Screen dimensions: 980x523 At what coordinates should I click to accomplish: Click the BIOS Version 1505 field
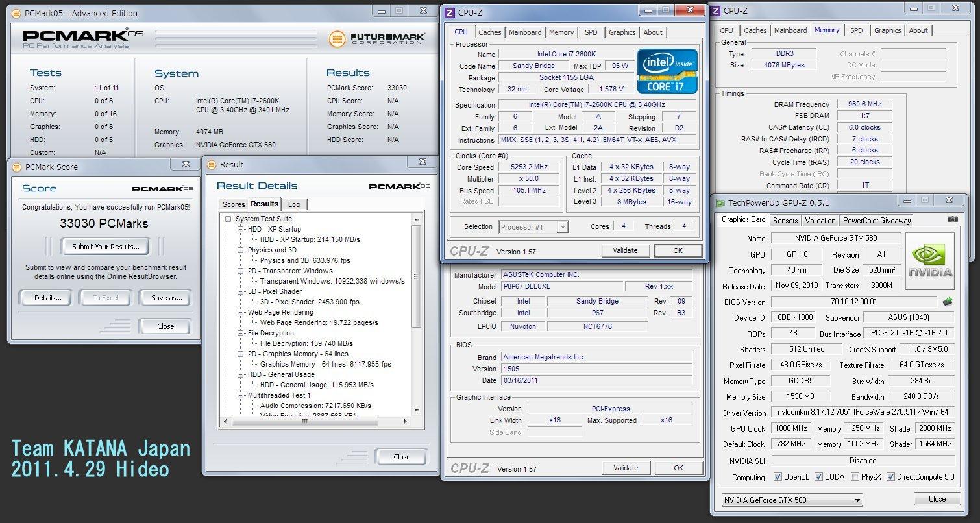(596, 369)
